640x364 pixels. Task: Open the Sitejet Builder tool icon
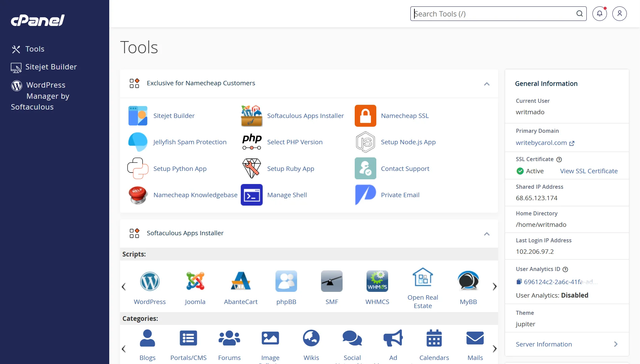(138, 116)
